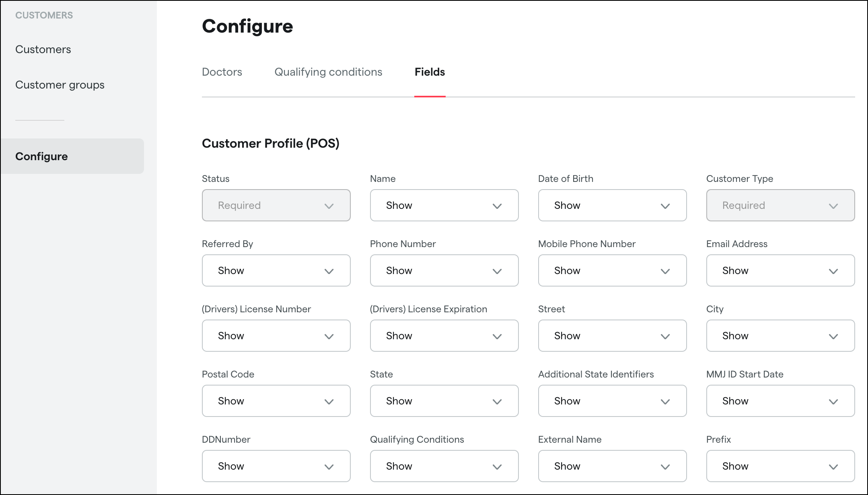868x495 pixels.
Task: Click the City field dropdown arrow
Action: (833, 336)
